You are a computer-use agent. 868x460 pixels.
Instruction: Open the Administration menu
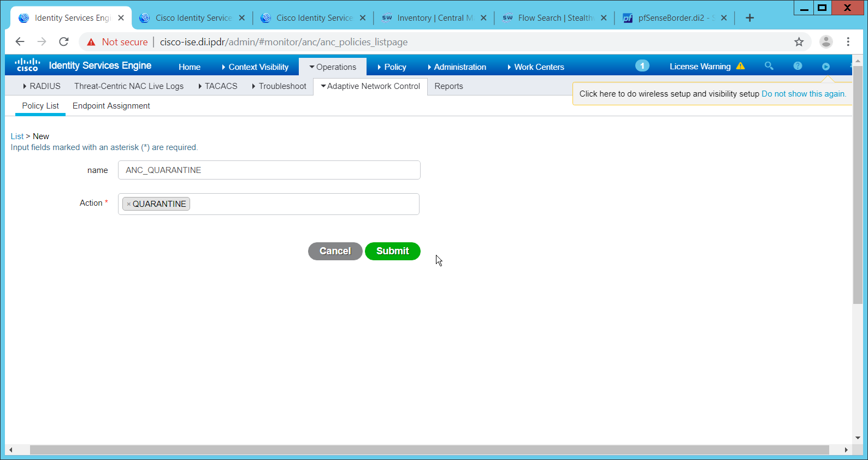[x=457, y=67]
